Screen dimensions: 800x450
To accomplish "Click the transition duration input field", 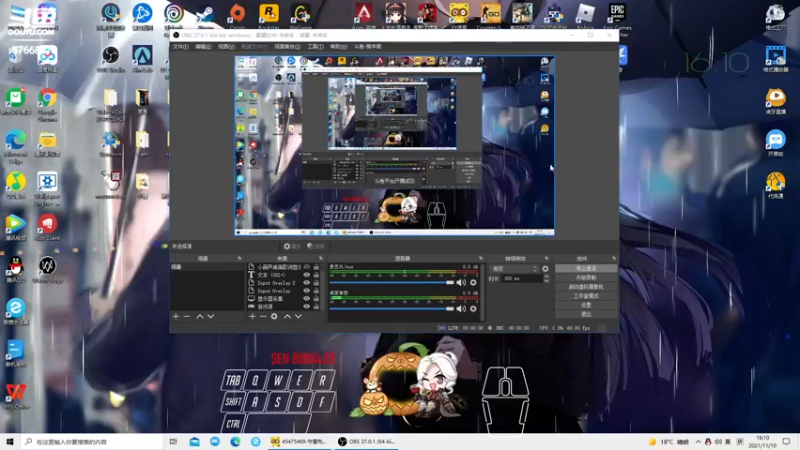I will click(x=522, y=279).
